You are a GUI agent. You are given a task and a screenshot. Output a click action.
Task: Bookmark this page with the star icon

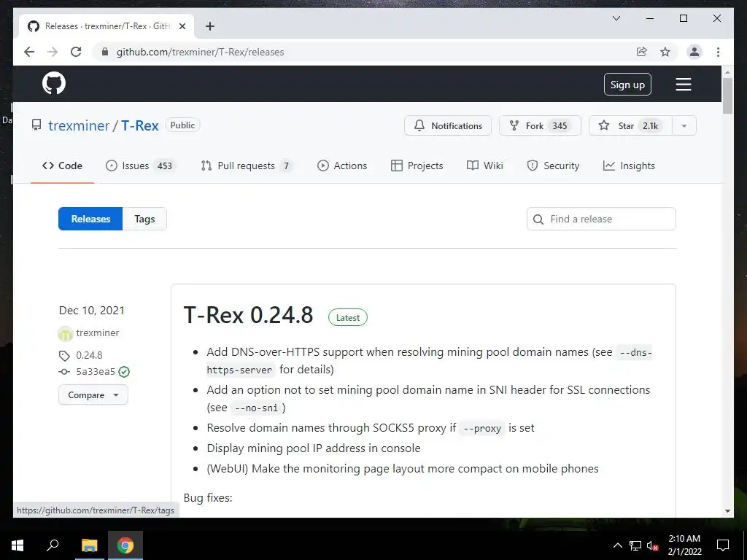click(x=665, y=52)
